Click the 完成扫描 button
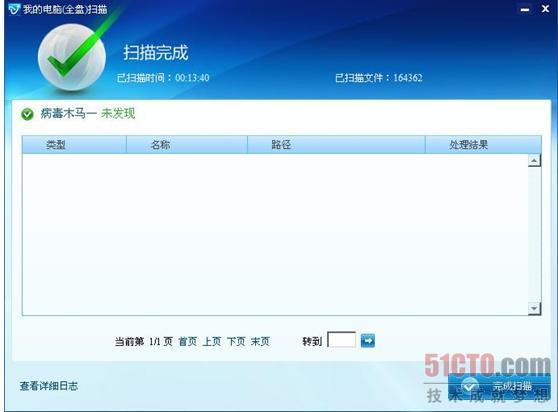This screenshot has width=558, height=412. click(x=499, y=386)
